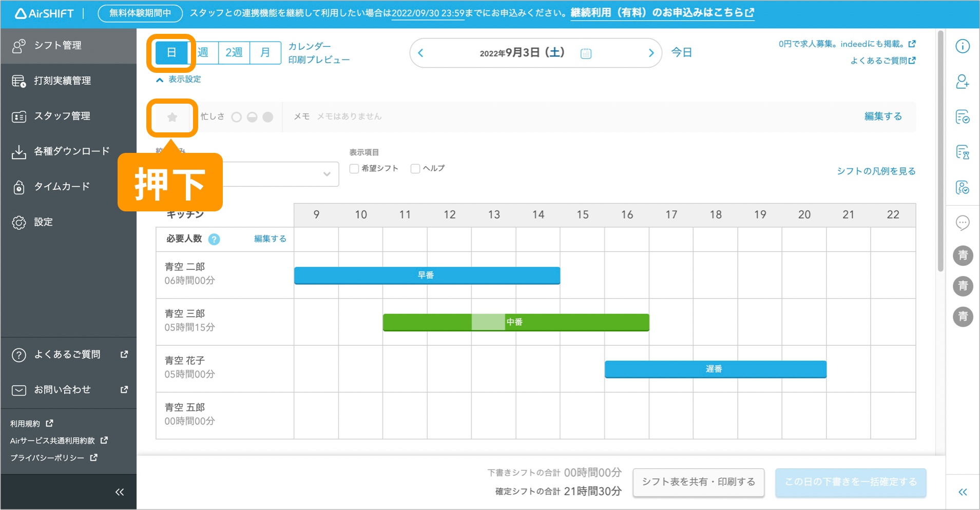Click the add-staff icon on right panel
This screenshot has height=510, width=980.
pos(963,82)
